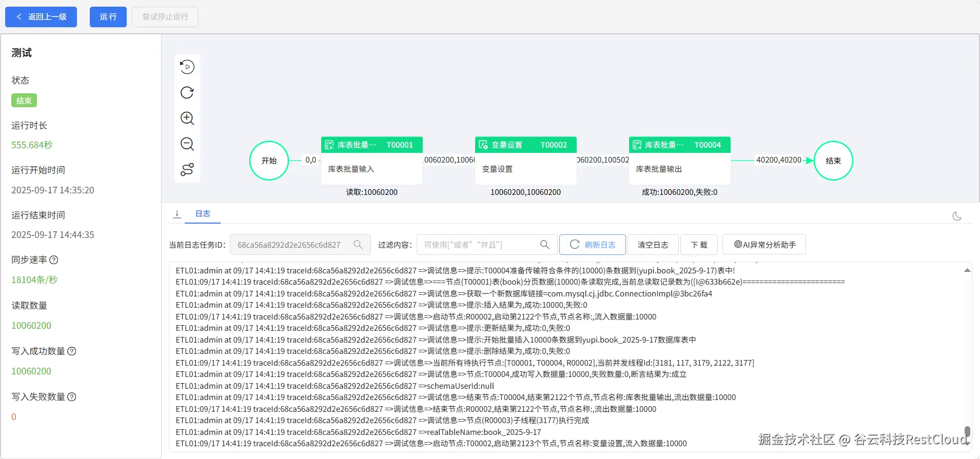Click the log line with realTableName:book_2025-9-17

coord(359,432)
